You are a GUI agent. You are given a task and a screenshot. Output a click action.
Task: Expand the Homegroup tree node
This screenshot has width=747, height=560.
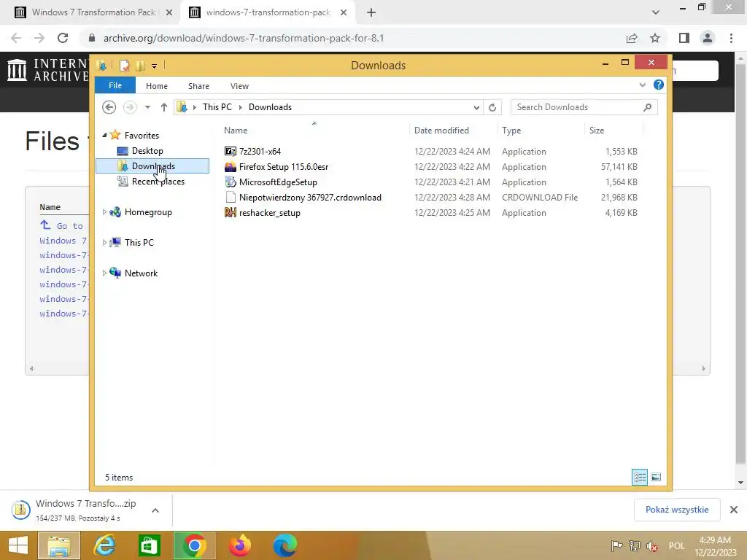104,212
